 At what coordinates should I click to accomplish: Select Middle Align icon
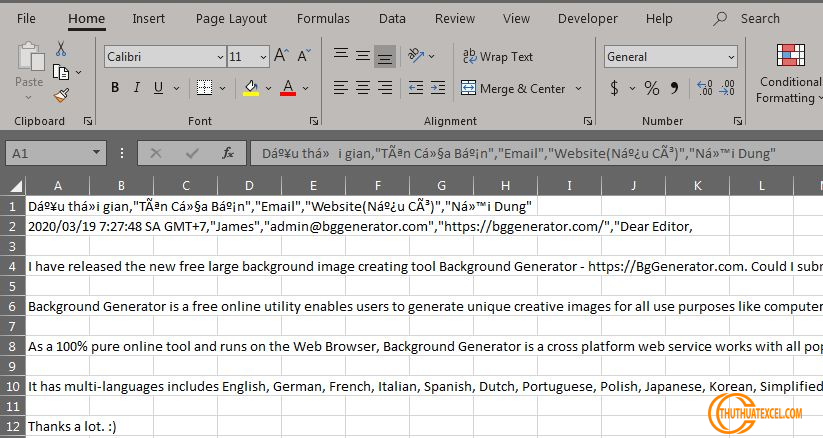click(x=363, y=56)
